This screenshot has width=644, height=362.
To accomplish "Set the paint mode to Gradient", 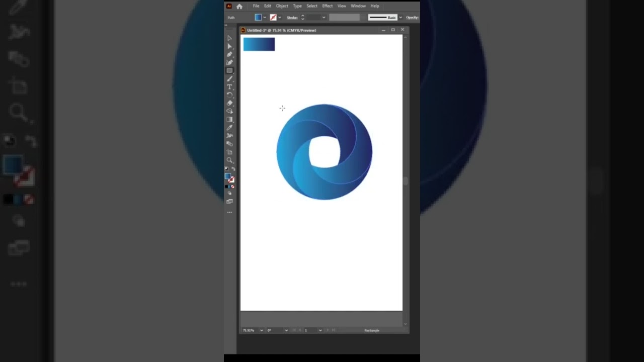I will pyautogui.click(x=229, y=187).
